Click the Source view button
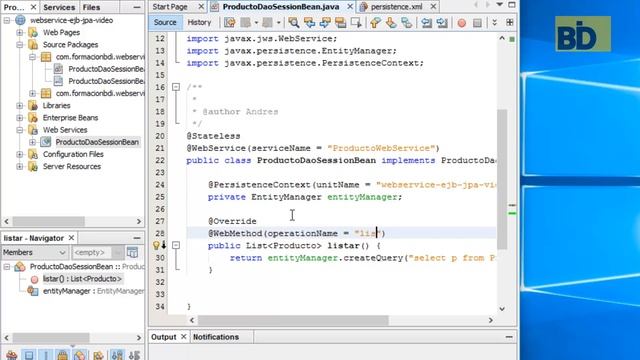The width and height of the screenshot is (640, 360). 165,22
